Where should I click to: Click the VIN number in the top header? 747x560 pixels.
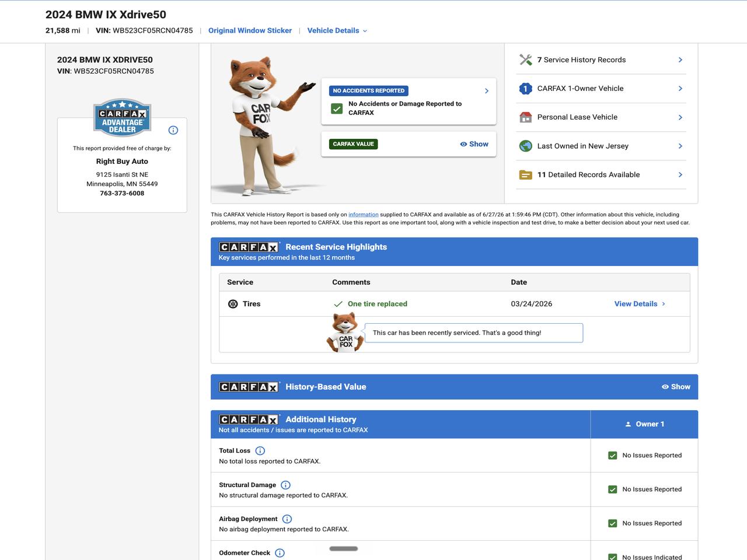[x=152, y=30]
